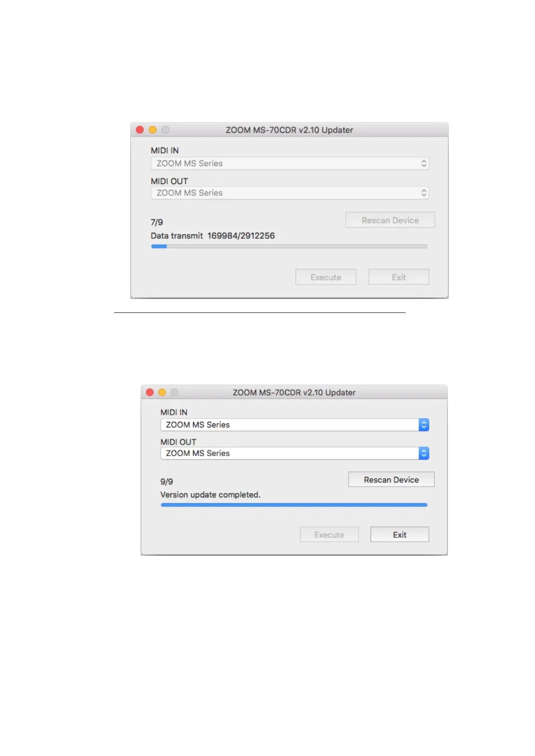Click the fully completed blue progress bar
This screenshot has height=756, width=535.
click(x=294, y=505)
